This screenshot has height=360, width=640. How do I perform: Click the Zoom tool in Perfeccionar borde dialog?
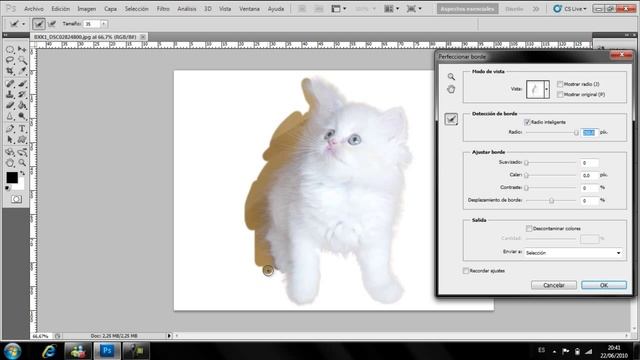[451, 77]
